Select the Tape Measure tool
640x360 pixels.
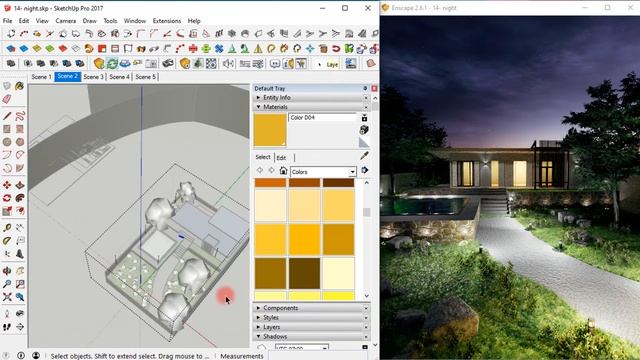click(x=7, y=228)
